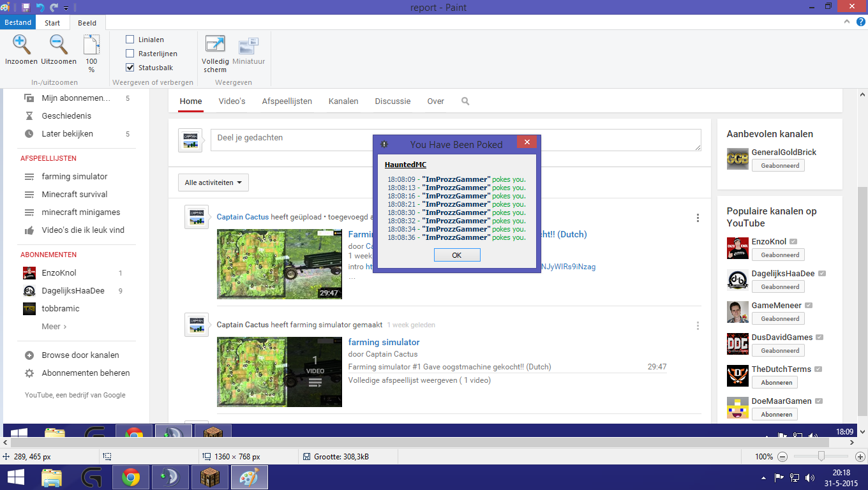Image resolution: width=868 pixels, height=490 pixels.
Task: Click the minus zoom button in the status bar
Action: tap(782, 457)
